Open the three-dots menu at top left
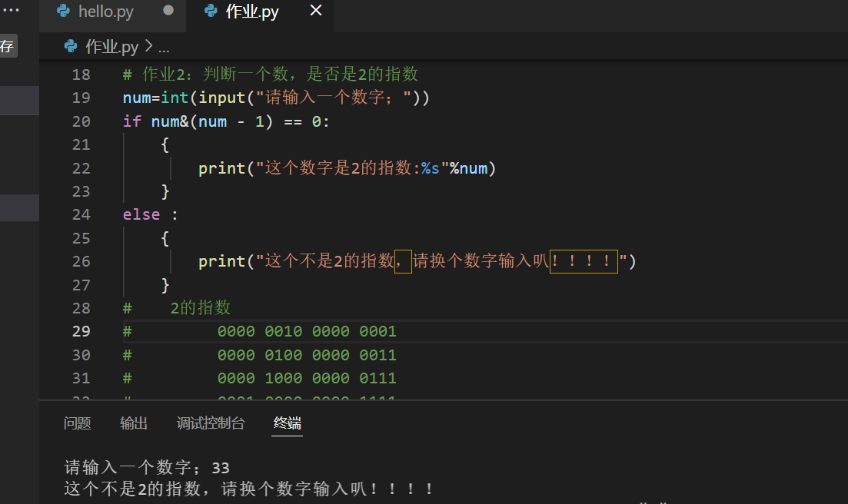848x504 pixels. (11, 10)
